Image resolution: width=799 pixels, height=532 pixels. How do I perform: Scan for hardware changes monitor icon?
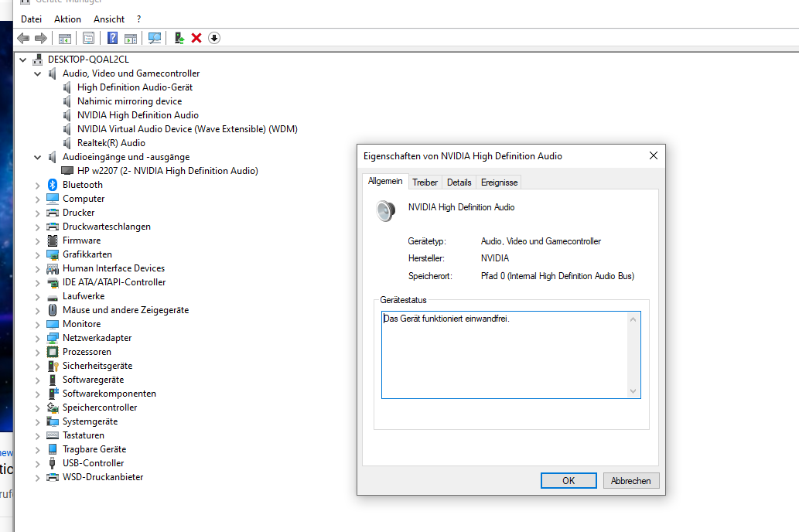click(155, 38)
